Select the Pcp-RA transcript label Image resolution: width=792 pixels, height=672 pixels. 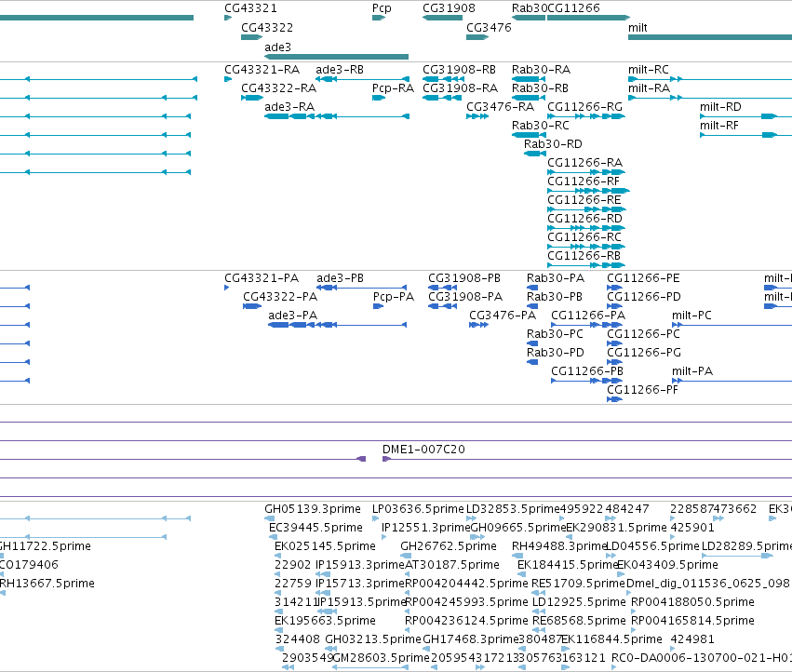(x=393, y=88)
